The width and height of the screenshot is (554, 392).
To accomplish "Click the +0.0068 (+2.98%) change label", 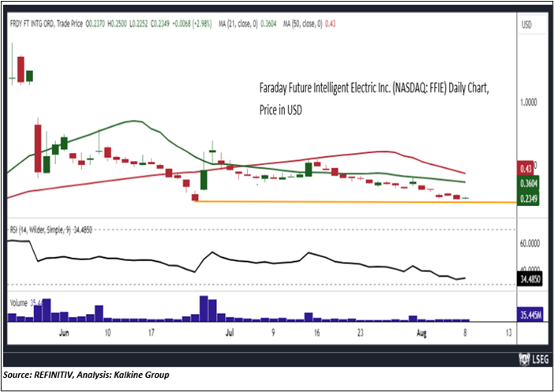I will click(x=192, y=24).
